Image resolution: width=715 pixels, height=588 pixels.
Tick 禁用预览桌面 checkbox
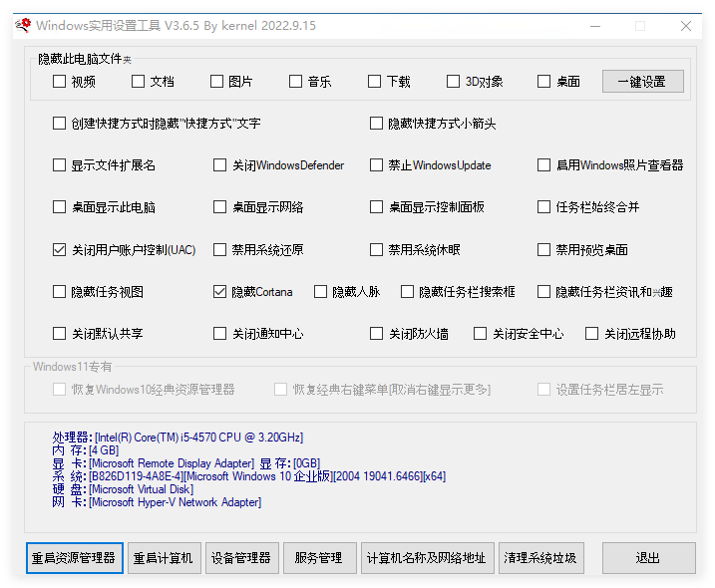[x=543, y=250]
